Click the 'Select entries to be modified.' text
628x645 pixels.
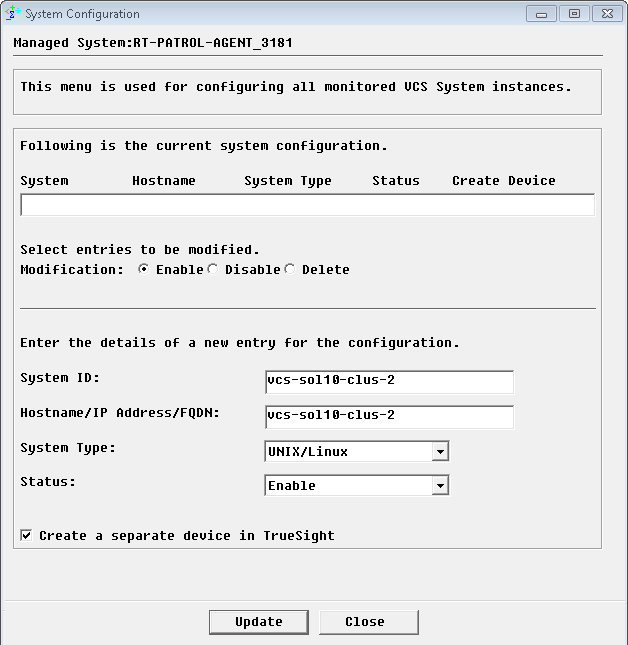point(140,250)
